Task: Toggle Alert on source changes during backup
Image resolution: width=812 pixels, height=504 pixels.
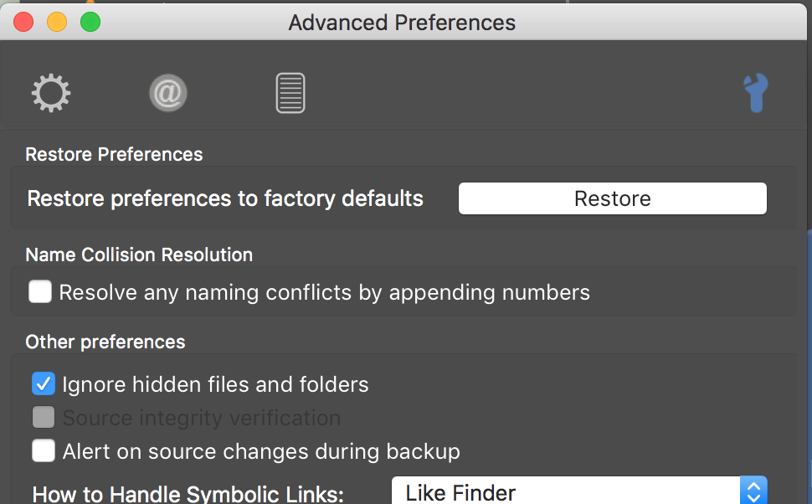Action: (x=44, y=451)
